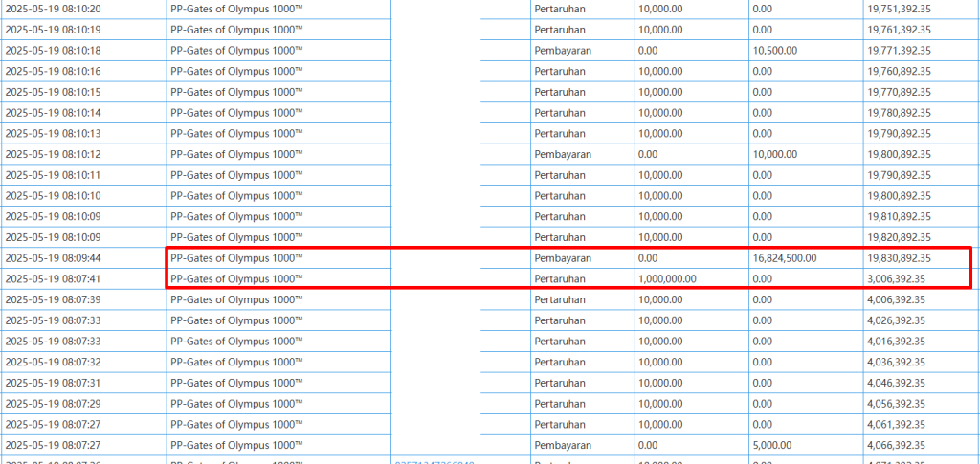Screen dimensions: 980x464
Task: Select the timestamp 2025-05-19 08:07:29
Action: pyautogui.click(x=54, y=404)
